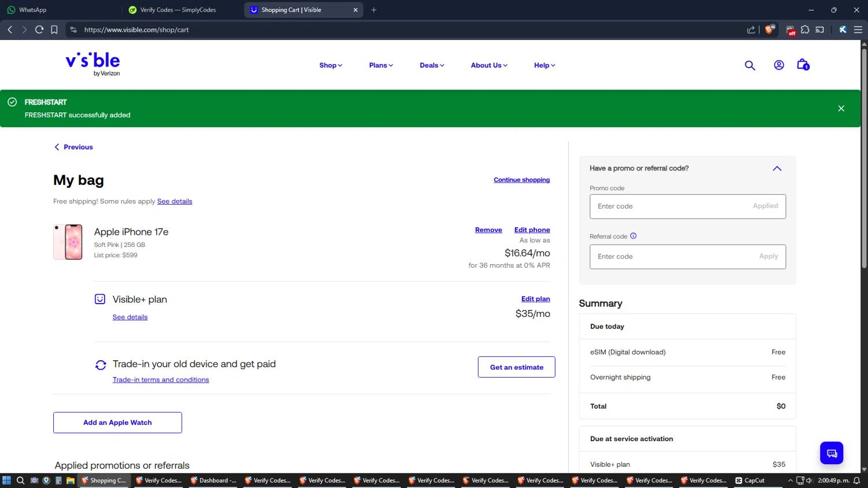Go to Previous page link
Image resolution: width=868 pixels, height=488 pixels.
pyautogui.click(x=73, y=147)
